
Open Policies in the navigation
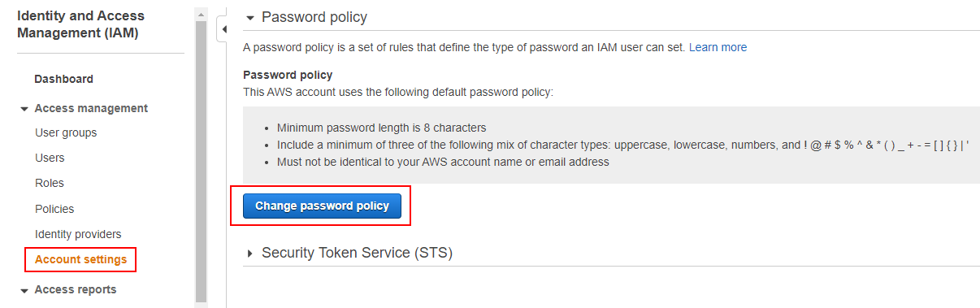54,209
